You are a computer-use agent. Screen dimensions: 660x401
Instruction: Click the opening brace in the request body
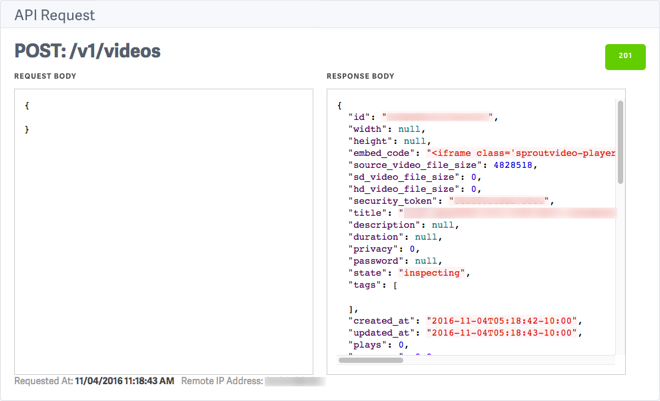point(27,106)
